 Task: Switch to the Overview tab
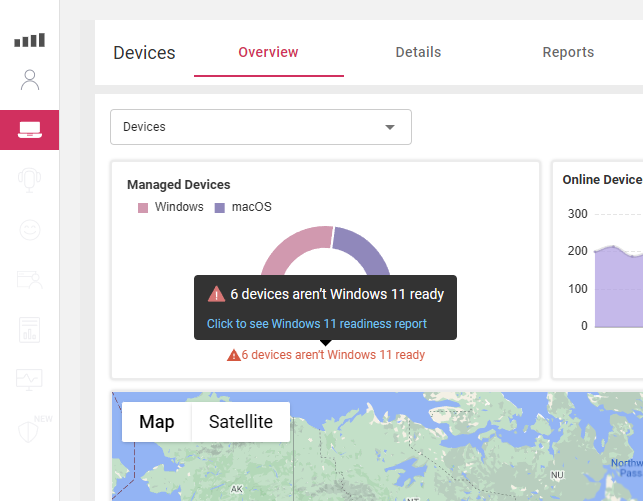[x=268, y=52]
